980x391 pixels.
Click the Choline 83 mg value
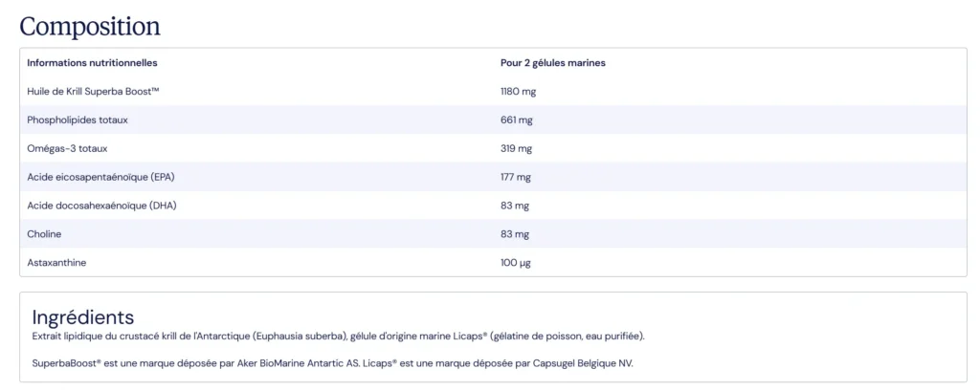click(514, 234)
